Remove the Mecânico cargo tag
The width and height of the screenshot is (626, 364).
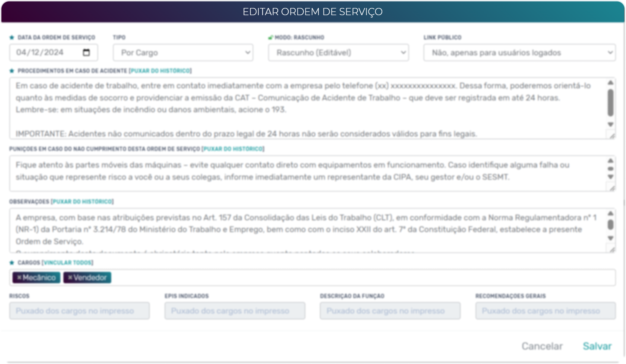[19, 277]
